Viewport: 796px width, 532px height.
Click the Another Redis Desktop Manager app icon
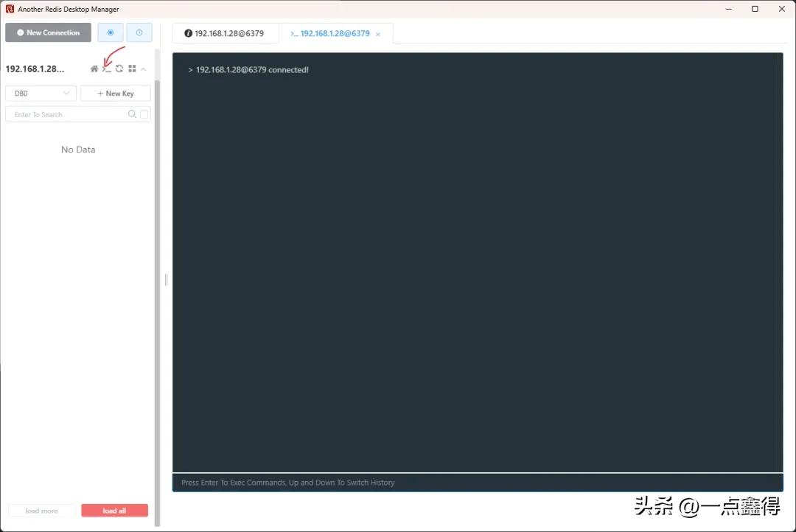point(10,9)
